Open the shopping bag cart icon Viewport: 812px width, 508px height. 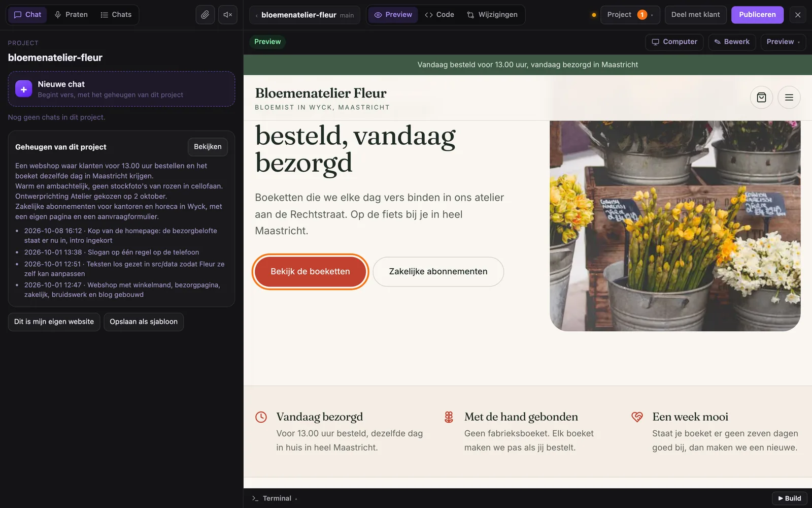pos(761,98)
